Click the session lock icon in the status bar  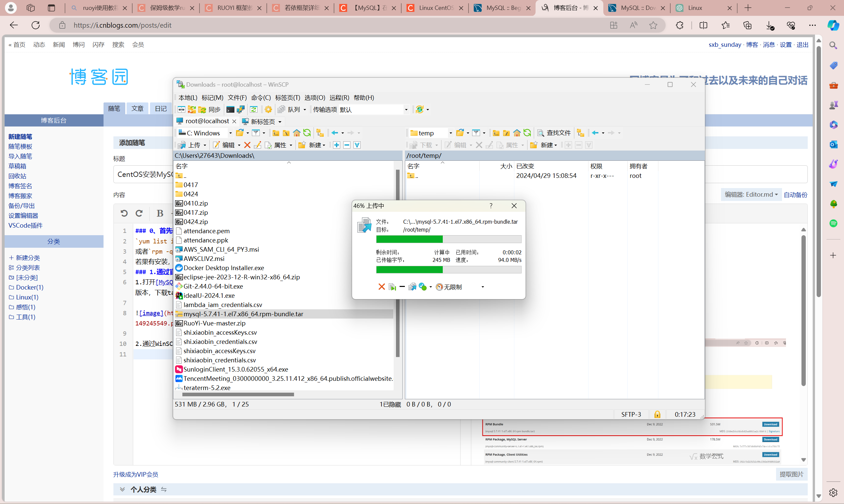coord(657,414)
